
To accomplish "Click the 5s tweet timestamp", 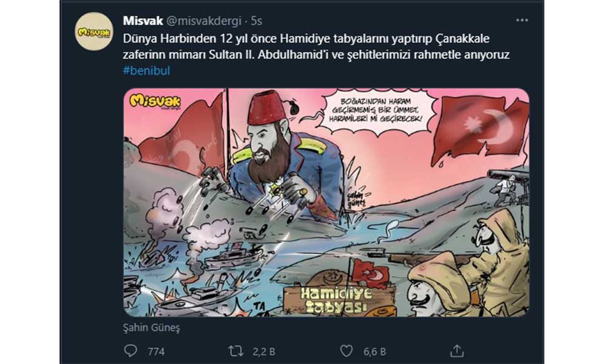I will [x=256, y=21].
